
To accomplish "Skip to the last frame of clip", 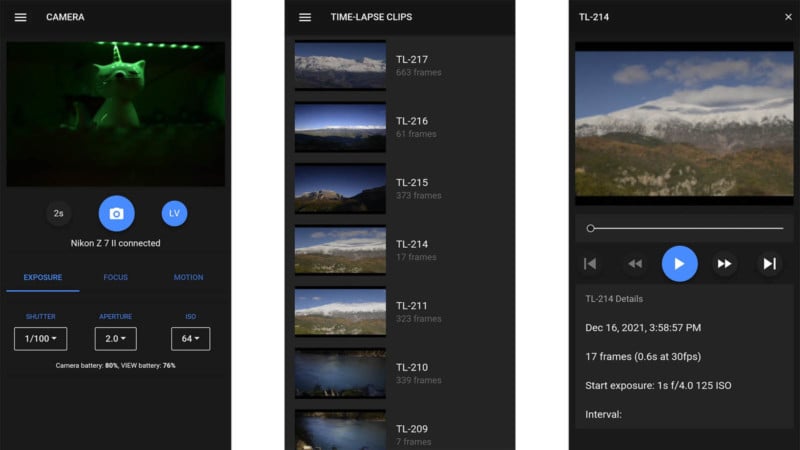I will tap(769, 264).
